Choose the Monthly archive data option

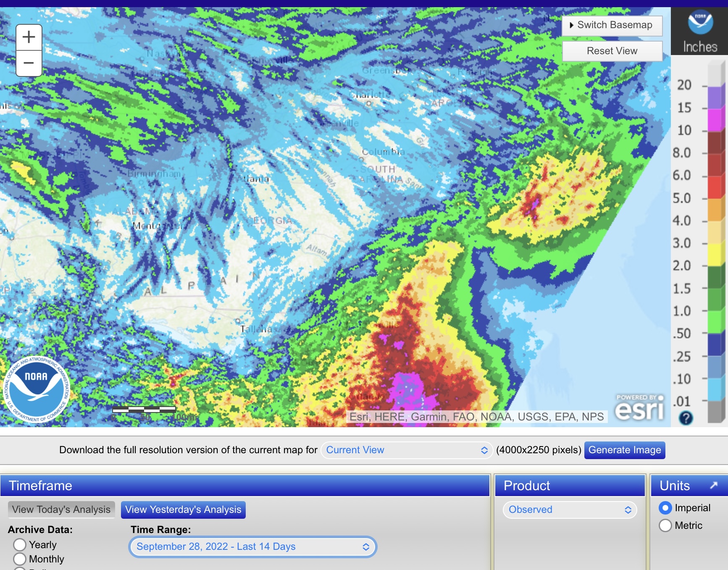20,559
